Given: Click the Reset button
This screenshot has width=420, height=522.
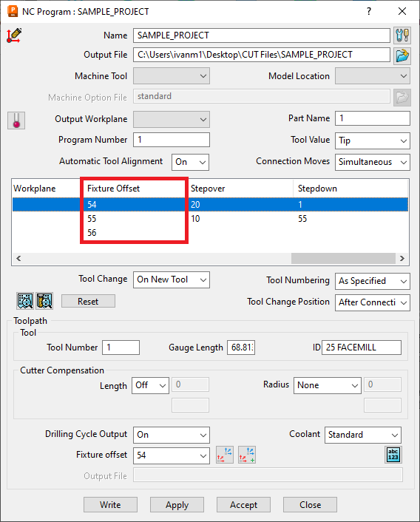Looking at the screenshot, I should pyautogui.click(x=88, y=301).
